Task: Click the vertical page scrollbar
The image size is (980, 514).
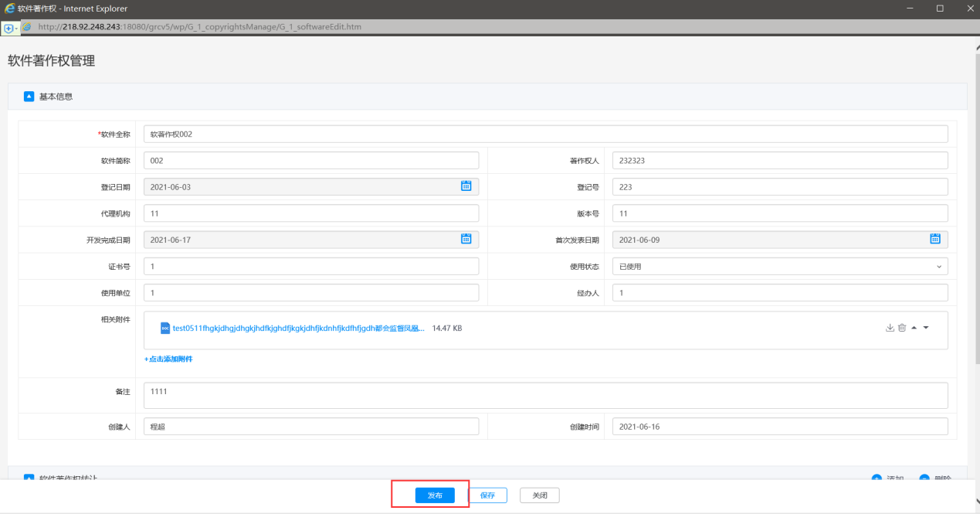Action: pos(977,232)
